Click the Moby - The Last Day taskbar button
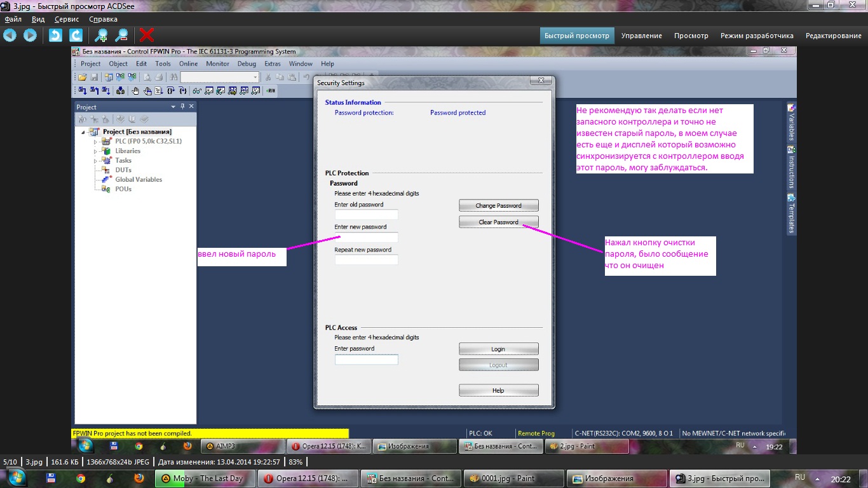This screenshot has width=868, height=488. (x=205, y=478)
